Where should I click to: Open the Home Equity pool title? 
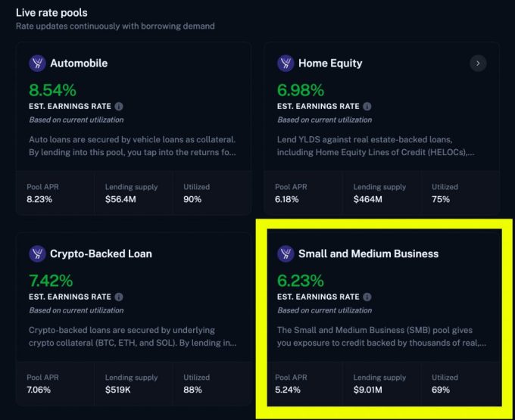[330, 63]
